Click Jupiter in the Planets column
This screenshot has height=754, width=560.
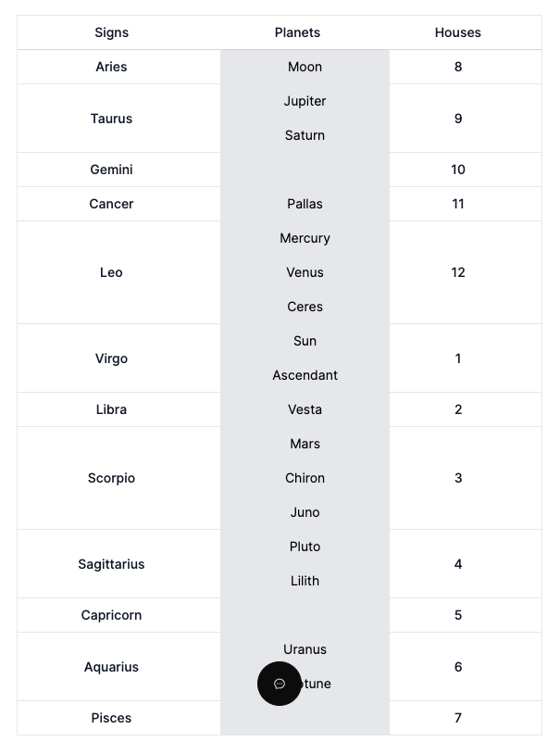305,101
